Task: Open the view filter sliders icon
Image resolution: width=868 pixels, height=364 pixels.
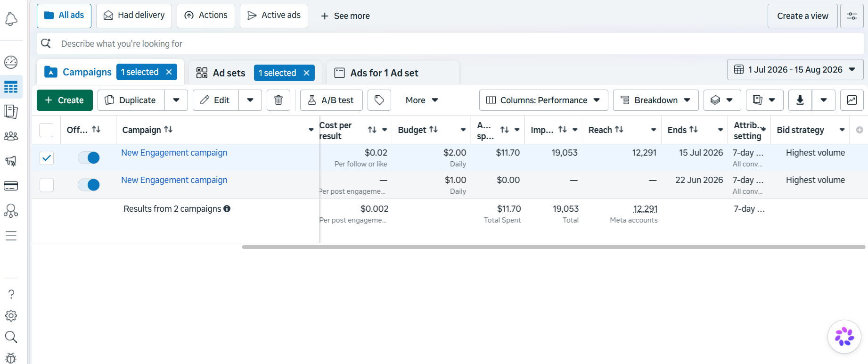Action: click(852, 16)
